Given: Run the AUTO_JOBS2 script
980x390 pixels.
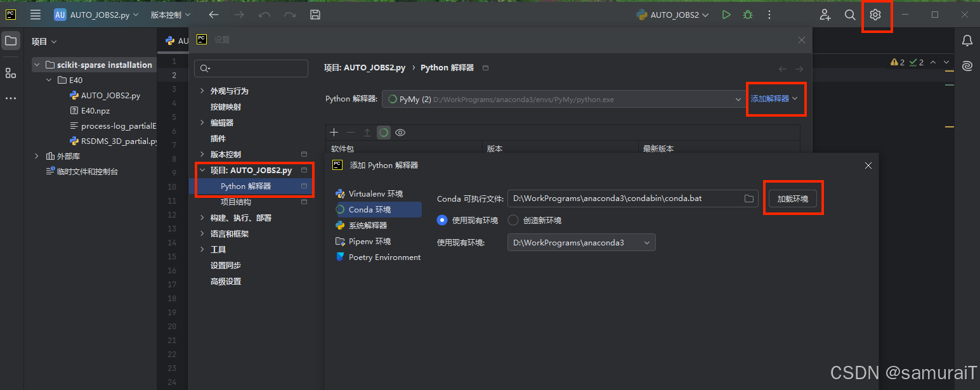Looking at the screenshot, I should click(x=726, y=15).
